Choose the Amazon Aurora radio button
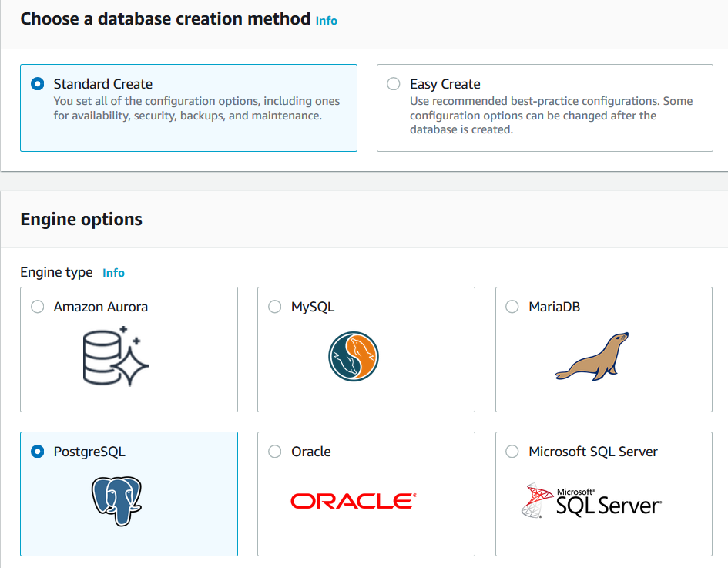Image resolution: width=728 pixels, height=568 pixels. (x=37, y=307)
